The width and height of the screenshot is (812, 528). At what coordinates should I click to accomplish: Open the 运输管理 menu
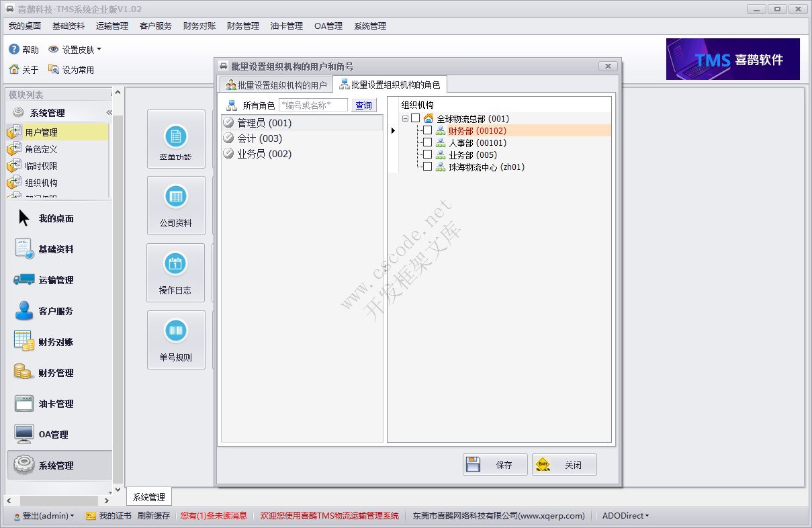point(112,26)
